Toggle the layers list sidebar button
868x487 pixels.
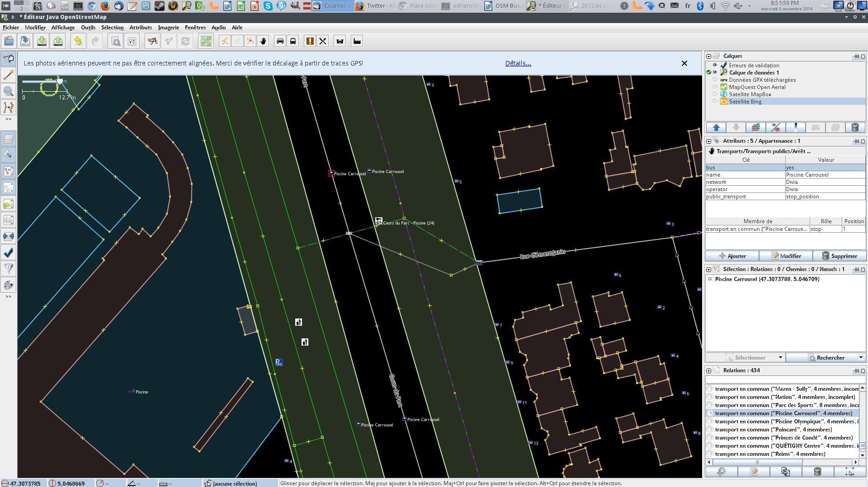pos(9,139)
